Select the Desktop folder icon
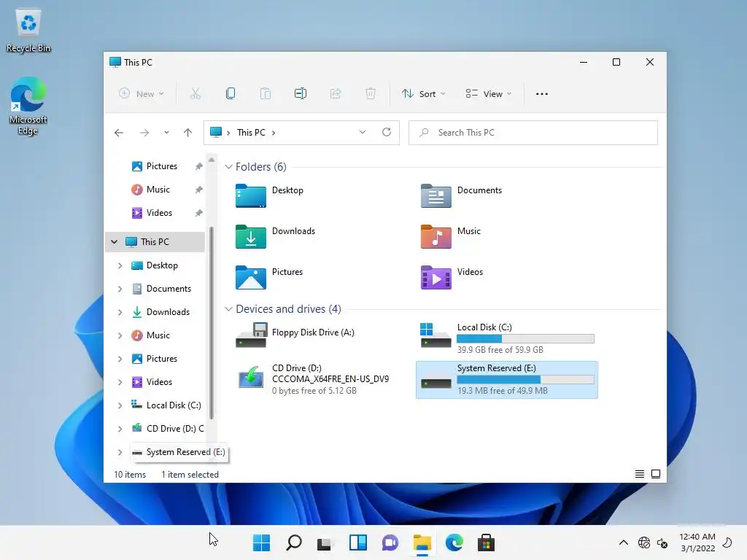 [x=251, y=195]
